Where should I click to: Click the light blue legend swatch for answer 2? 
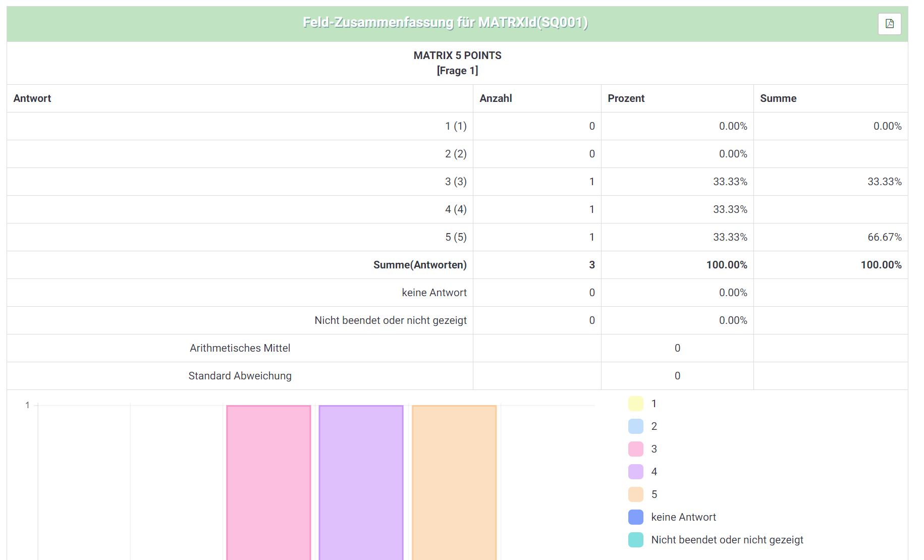tap(635, 426)
